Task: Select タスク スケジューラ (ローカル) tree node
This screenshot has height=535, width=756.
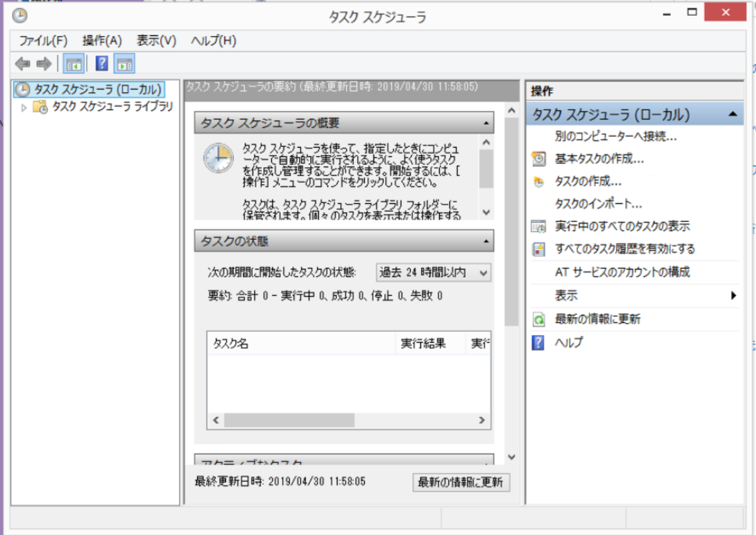Action: (x=90, y=89)
